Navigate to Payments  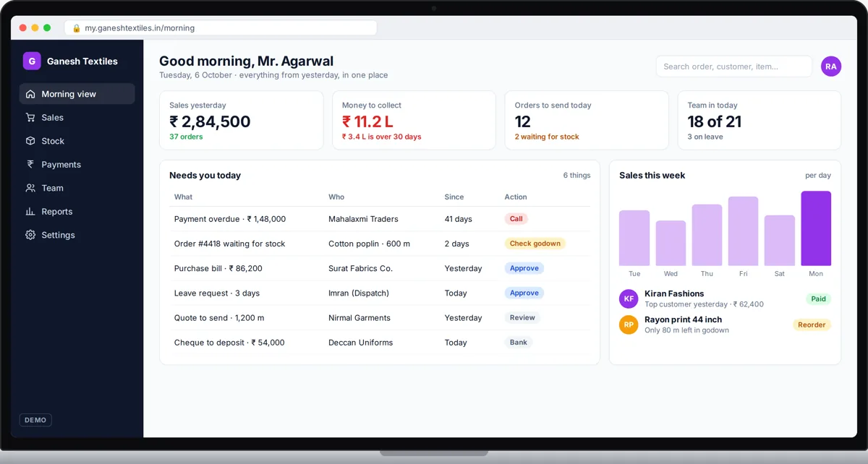pos(77,164)
